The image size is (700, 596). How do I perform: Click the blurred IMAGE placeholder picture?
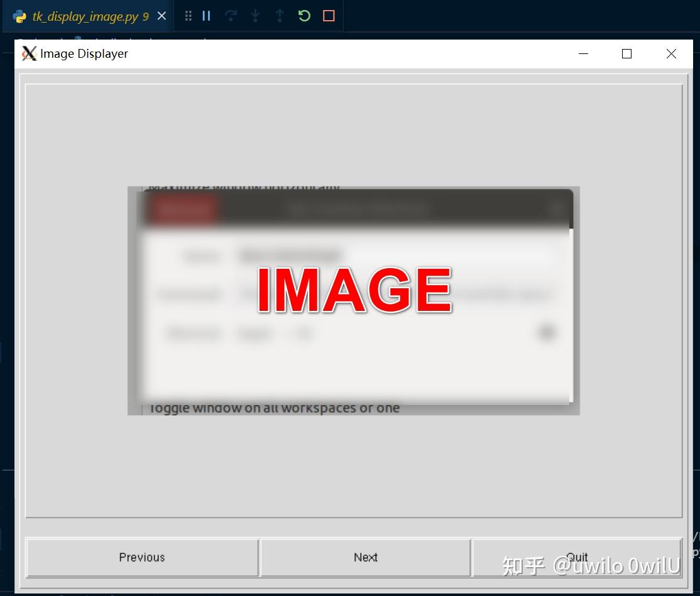[353, 300]
